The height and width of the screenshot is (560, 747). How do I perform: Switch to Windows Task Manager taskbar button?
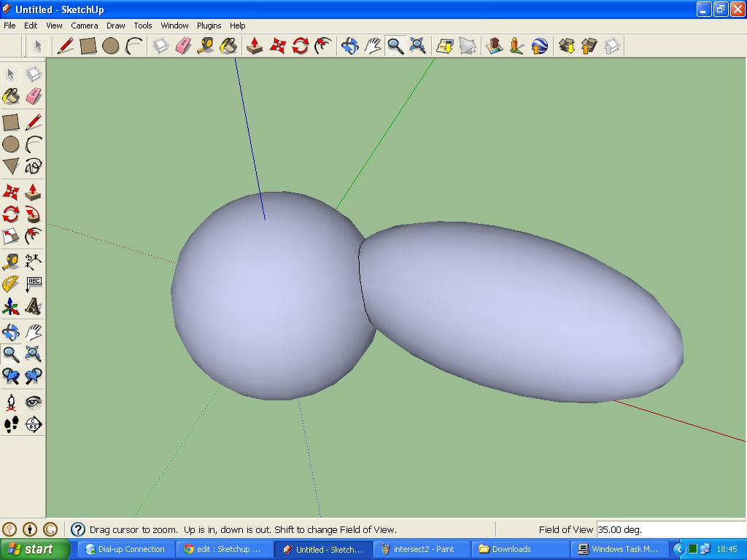click(619, 549)
